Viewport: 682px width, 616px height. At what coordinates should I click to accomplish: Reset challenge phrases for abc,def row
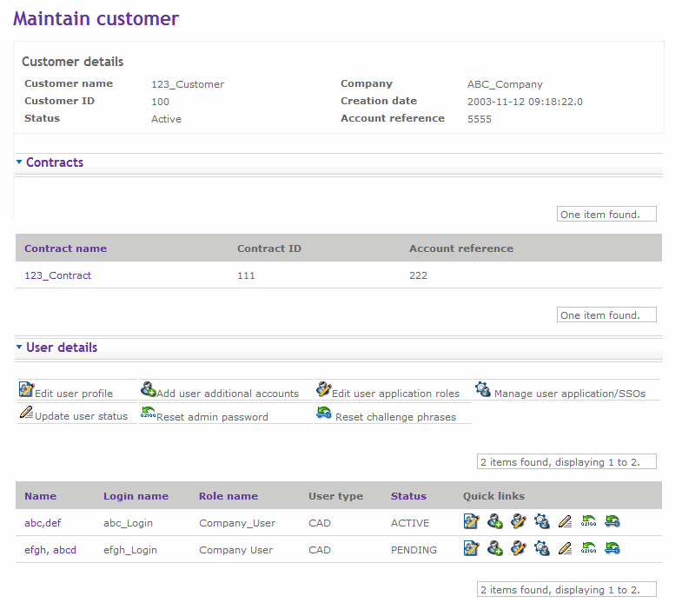tap(612, 521)
